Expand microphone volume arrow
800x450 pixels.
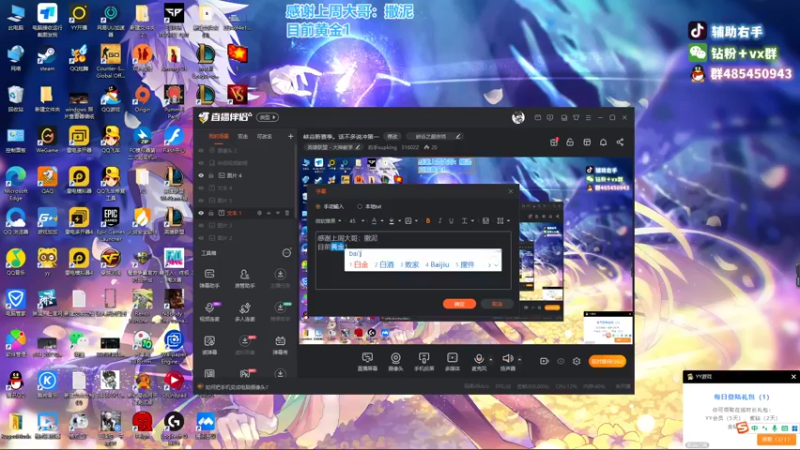coord(491,360)
